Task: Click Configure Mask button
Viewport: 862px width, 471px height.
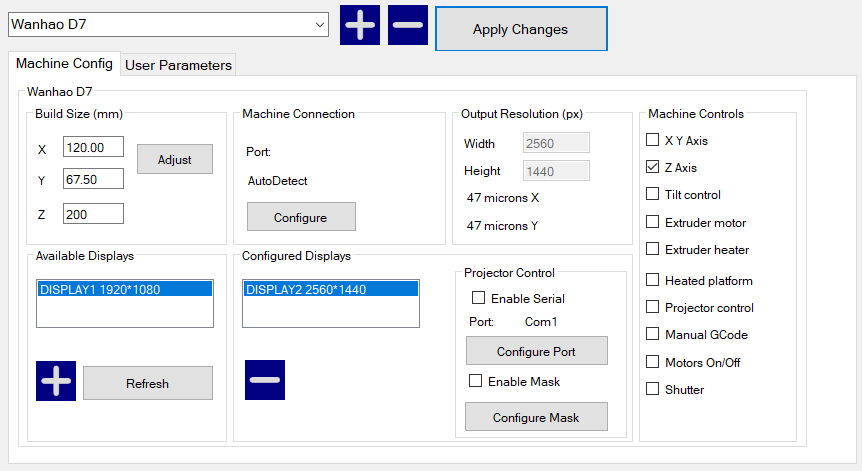Action: pyautogui.click(x=537, y=417)
